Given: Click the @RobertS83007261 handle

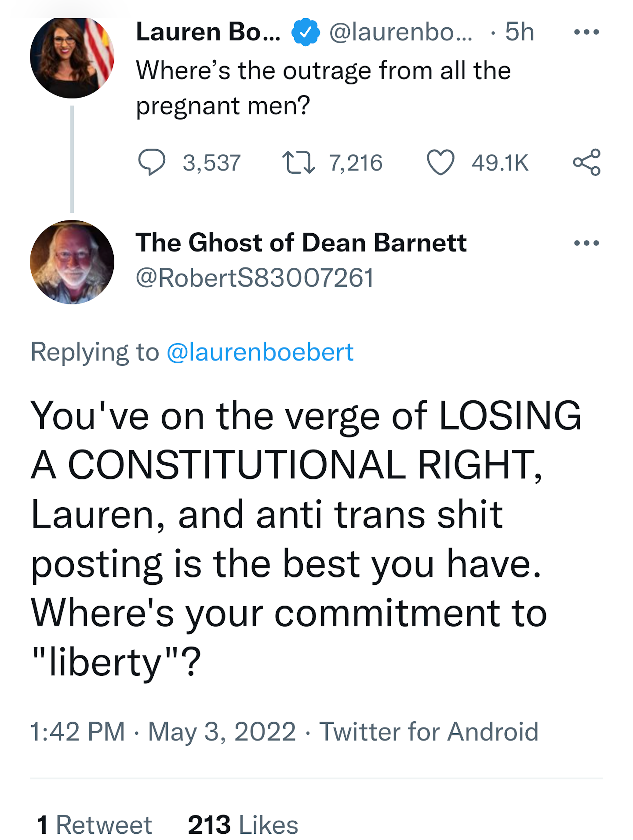Looking at the screenshot, I should 255,278.
